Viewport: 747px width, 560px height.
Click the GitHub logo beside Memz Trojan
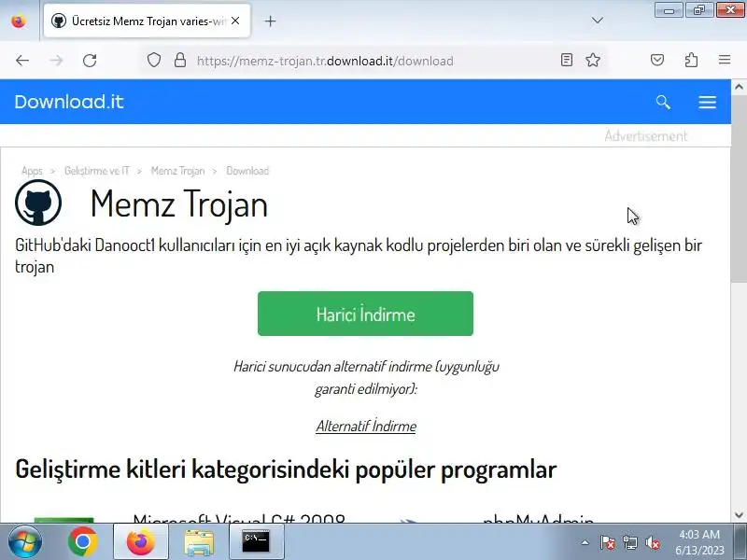tap(38, 203)
